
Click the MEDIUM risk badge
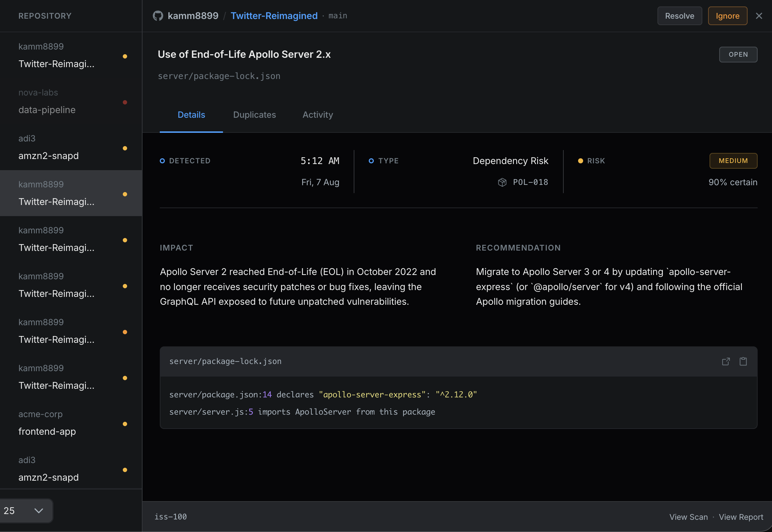pyautogui.click(x=733, y=161)
